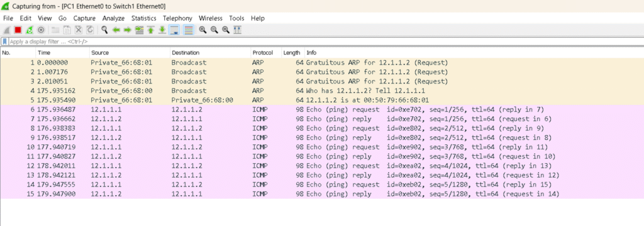The height and width of the screenshot is (226, 644).
Task: Click the save capture file icon
Action: click(67, 30)
